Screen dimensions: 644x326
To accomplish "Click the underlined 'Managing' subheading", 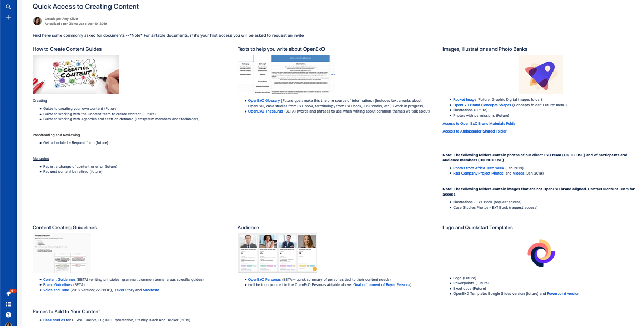I will pyautogui.click(x=41, y=159).
